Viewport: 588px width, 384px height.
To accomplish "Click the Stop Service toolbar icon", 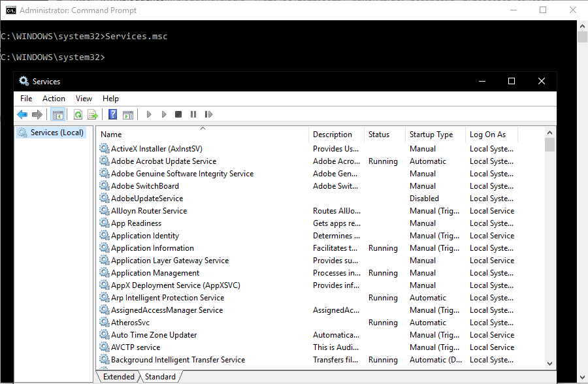I will [x=178, y=114].
